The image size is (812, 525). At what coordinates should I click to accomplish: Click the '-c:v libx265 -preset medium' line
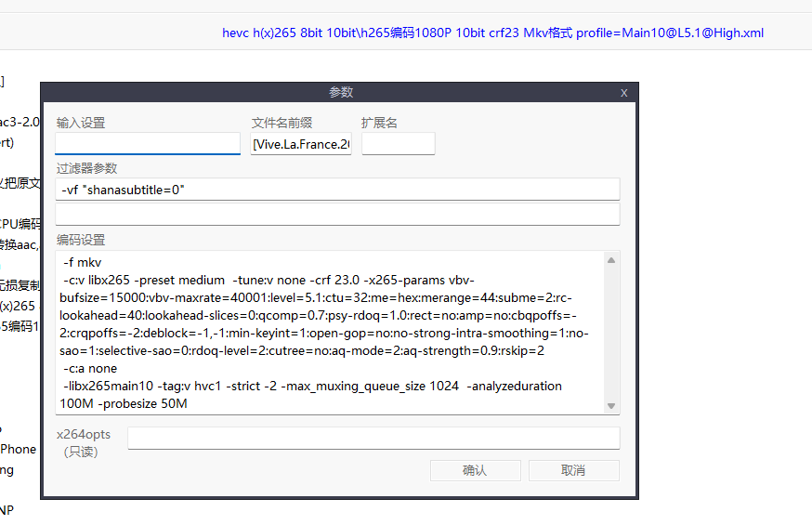click(x=268, y=280)
